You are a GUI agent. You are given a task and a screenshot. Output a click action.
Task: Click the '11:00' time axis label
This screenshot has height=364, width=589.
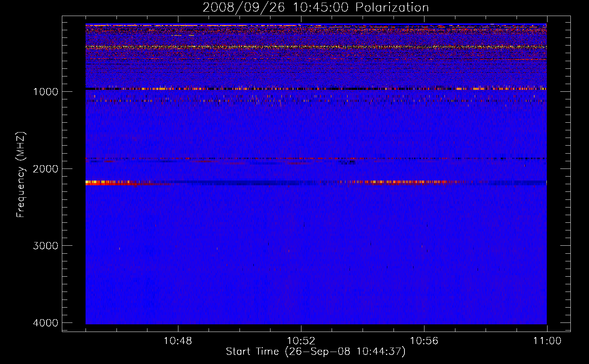tap(547, 341)
